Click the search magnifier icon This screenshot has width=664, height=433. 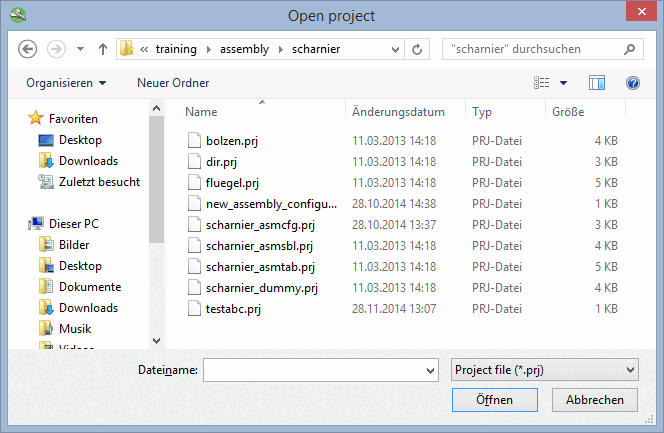click(630, 48)
